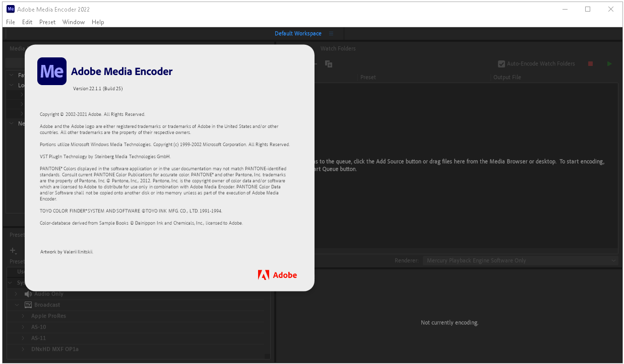Click the red Stop Queue icon

[591, 64]
